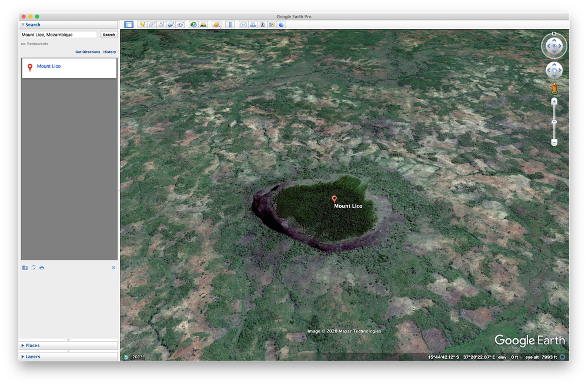This screenshot has width=588, height=386.
Task: Click the Sign in globe icon
Action: tap(281, 25)
